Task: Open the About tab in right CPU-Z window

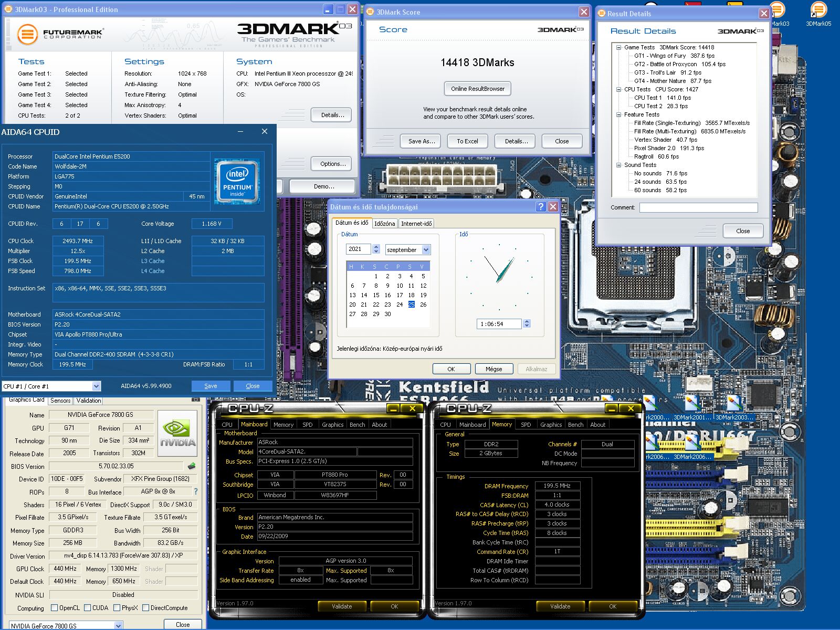Action: 598,425
